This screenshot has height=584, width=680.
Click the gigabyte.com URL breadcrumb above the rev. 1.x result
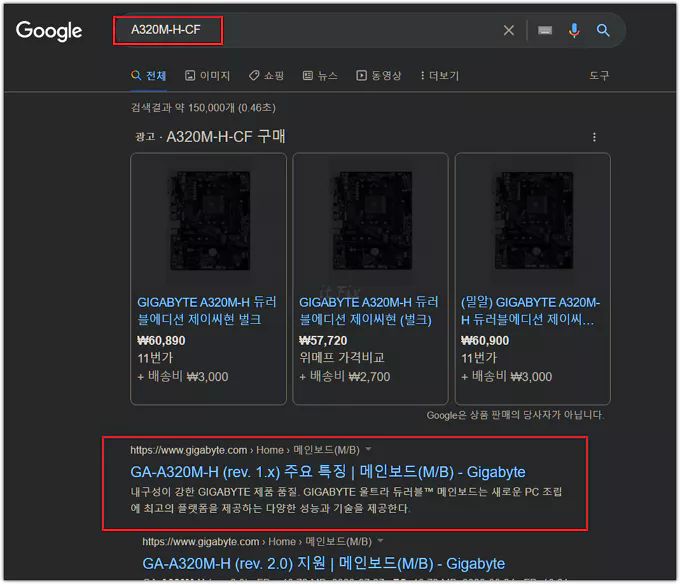(245, 450)
